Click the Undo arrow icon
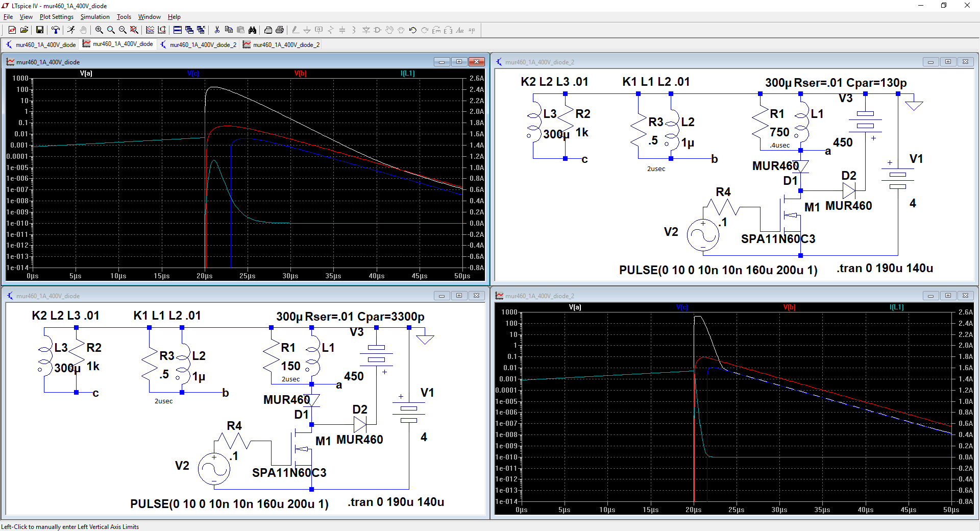 [413, 30]
